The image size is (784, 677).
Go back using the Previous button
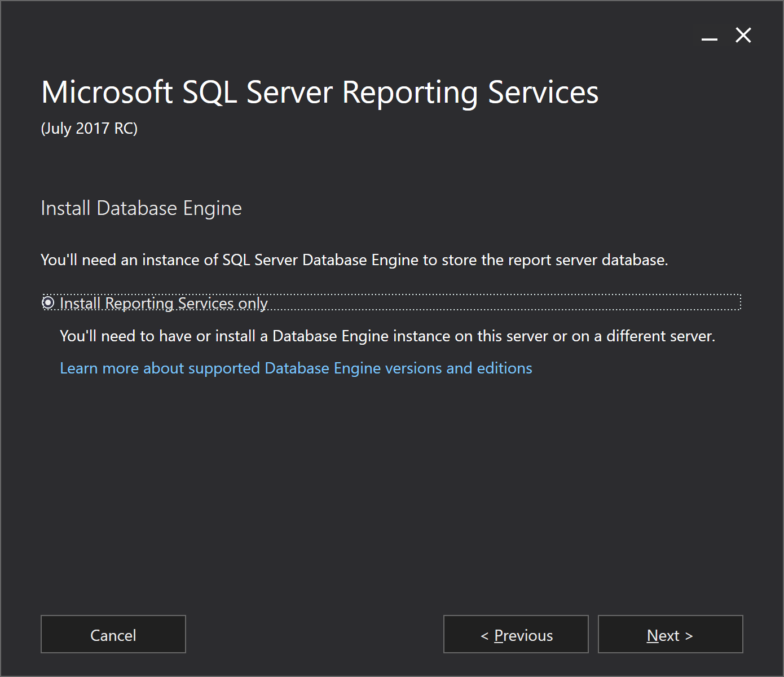(x=516, y=635)
